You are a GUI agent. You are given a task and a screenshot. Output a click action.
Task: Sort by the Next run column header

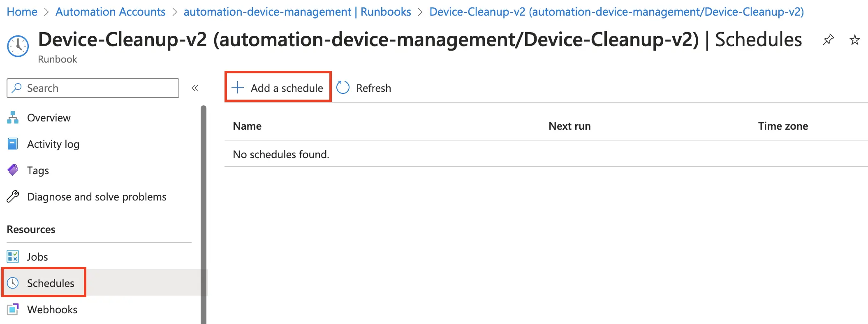point(569,126)
